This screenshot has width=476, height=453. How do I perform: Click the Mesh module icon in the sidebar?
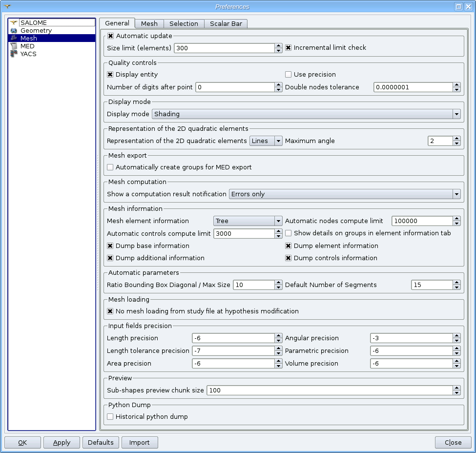(x=13, y=38)
